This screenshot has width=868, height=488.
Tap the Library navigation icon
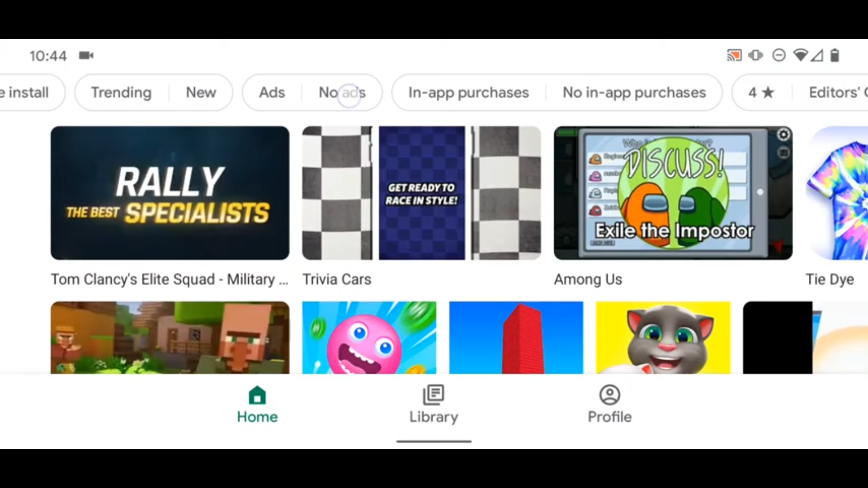(x=434, y=394)
